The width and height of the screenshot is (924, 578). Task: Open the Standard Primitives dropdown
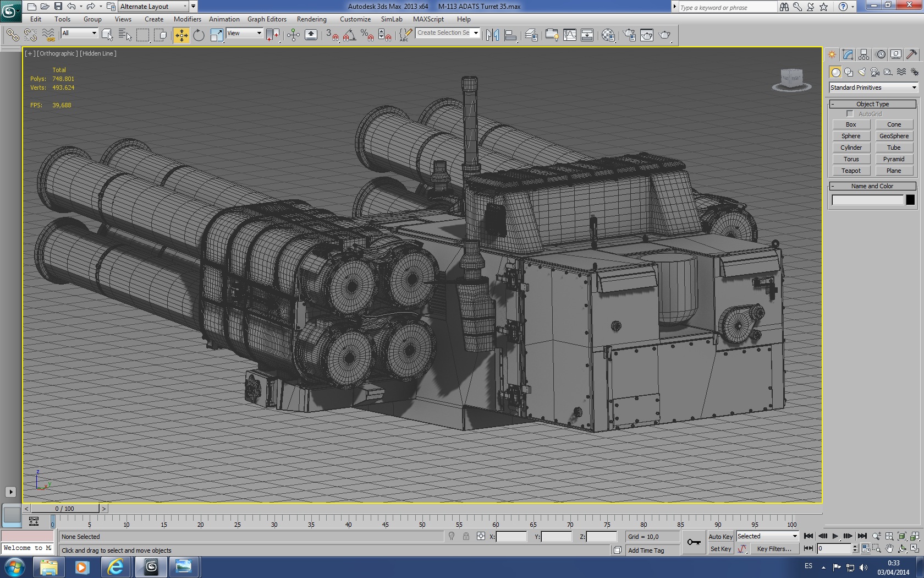873,88
